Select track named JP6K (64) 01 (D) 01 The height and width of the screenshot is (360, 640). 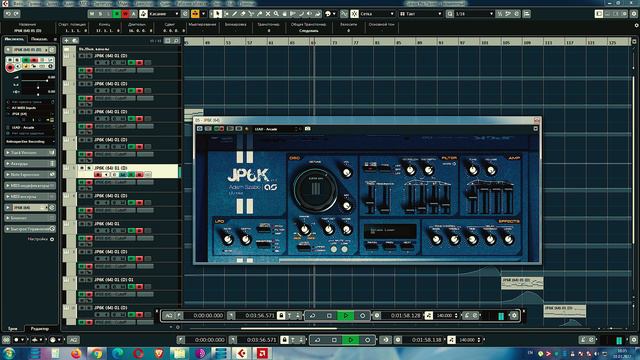pos(114,280)
